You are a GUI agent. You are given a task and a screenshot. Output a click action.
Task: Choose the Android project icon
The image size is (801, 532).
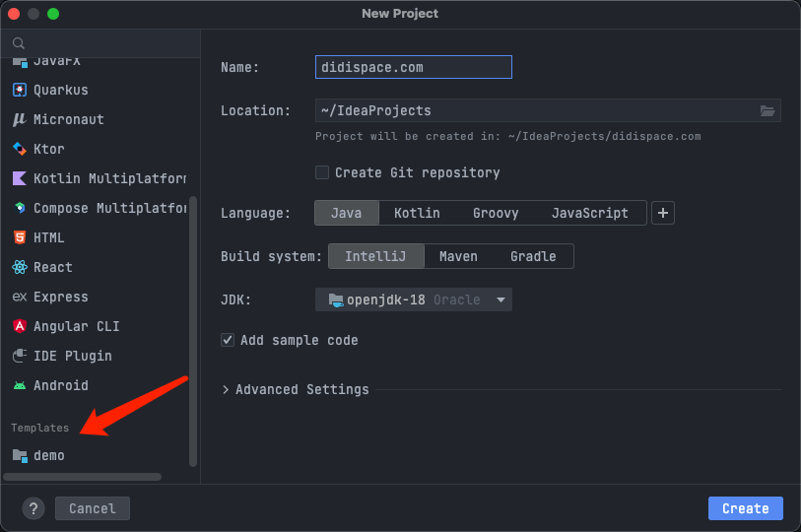point(19,385)
